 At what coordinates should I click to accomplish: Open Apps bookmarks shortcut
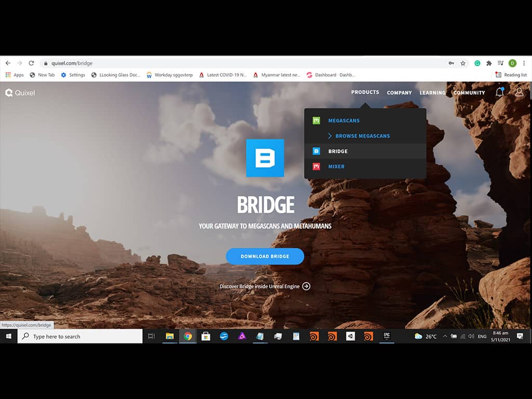pyautogui.click(x=15, y=75)
